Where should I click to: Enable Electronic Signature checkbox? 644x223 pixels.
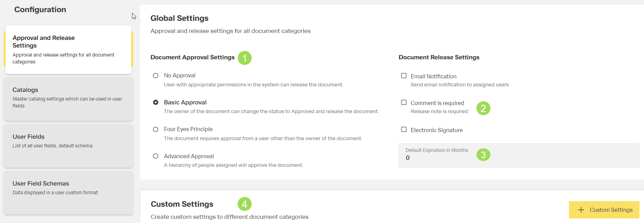click(x=403, y=129)
